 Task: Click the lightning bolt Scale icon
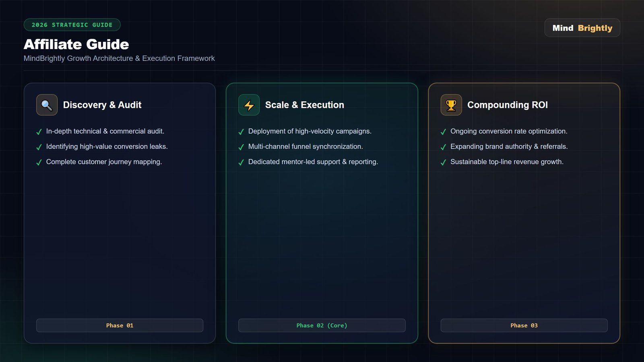click(249, 105)
